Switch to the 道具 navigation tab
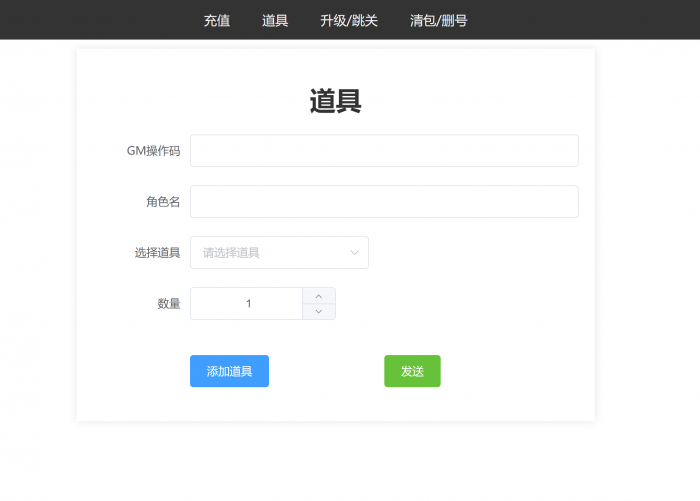The image size is (700, 501). point(275,20)
